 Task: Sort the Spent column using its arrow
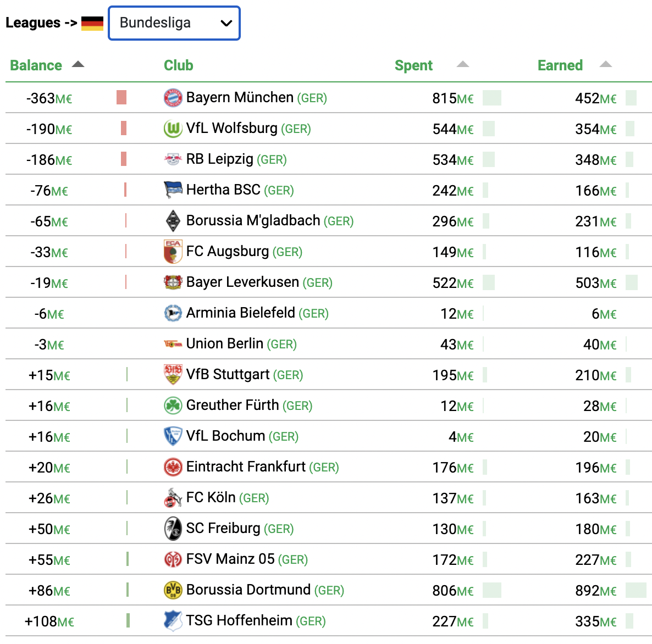(463, 64)
